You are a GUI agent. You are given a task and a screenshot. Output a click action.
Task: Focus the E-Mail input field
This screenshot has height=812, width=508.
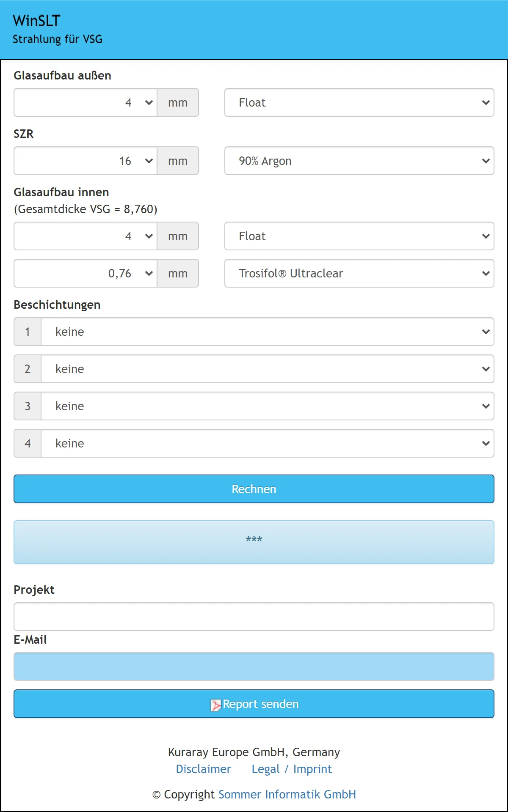click(254, 667)
